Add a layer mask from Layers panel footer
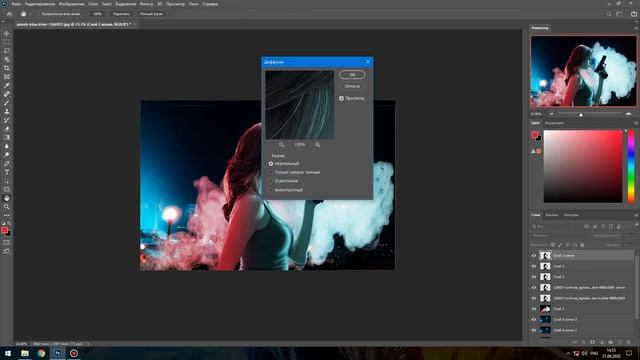The image size is (640, 360). tap(593, 342)
